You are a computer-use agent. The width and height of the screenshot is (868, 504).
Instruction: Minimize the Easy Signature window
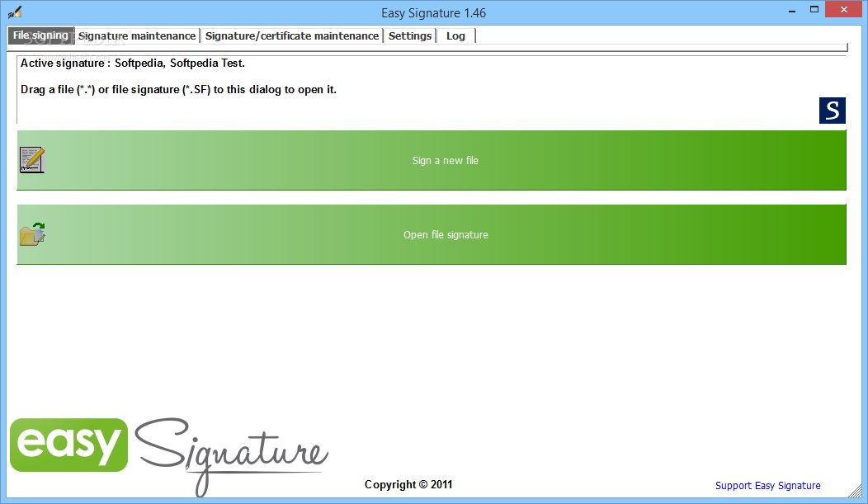792,10
